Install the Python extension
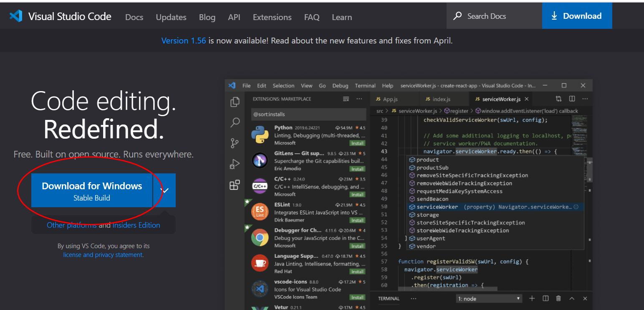Viewport: 644px width, 310px height. tap(357, 143)
